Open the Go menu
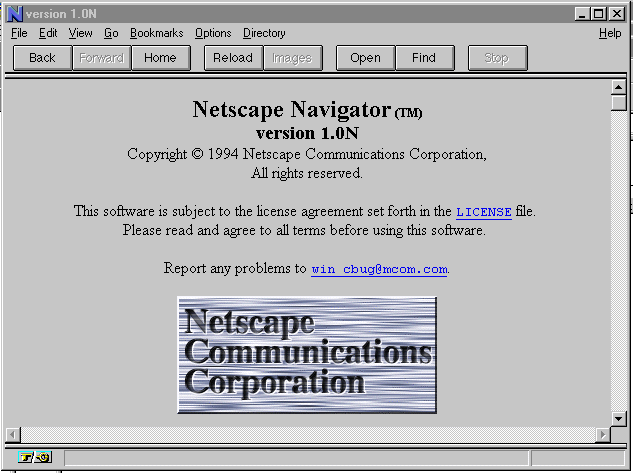Image resolution: width=633 pixels, height=473 pixels. click(111, 33)
